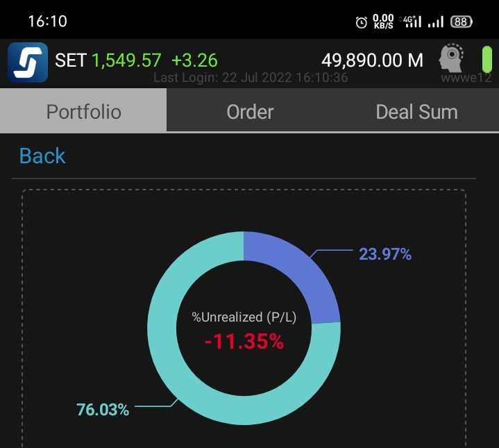Tap the 23.97% chart label
This screenshot has height=448, width=499.
pos(385,254)
